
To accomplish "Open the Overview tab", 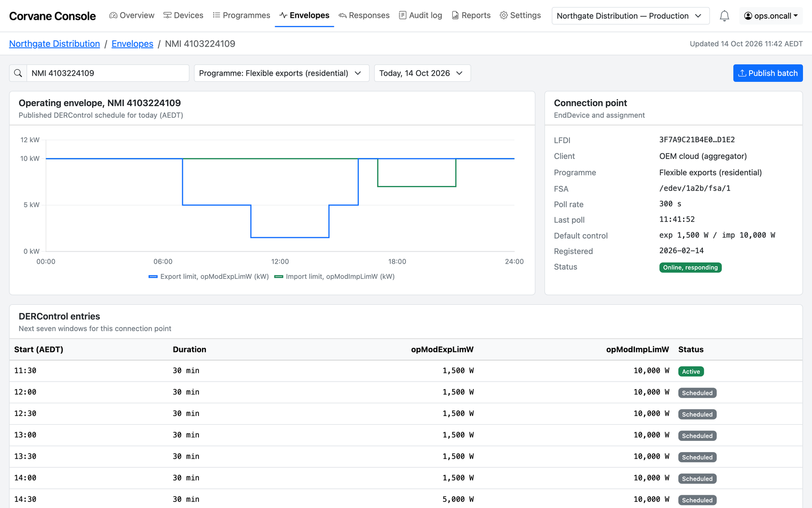I will pos(132,15).
